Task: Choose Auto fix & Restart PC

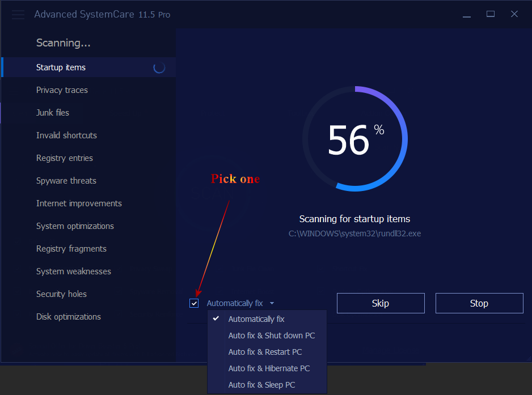Action: (x=267, y=352)
